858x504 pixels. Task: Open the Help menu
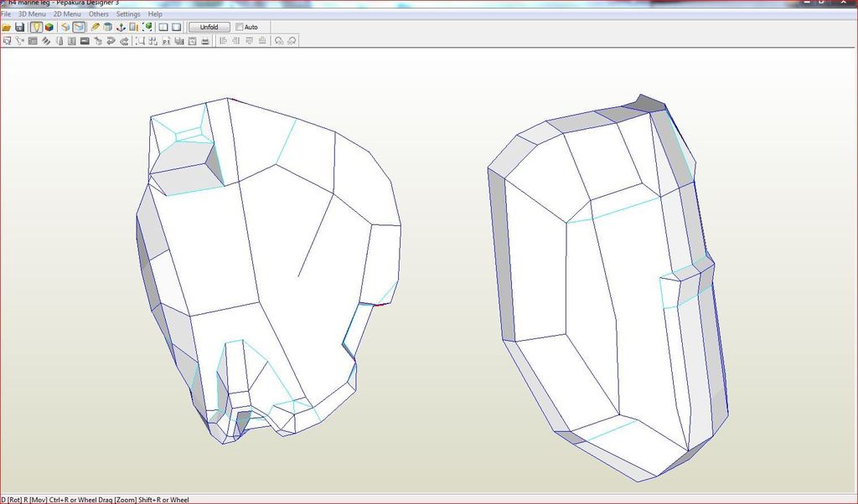[x=155, y=14]
